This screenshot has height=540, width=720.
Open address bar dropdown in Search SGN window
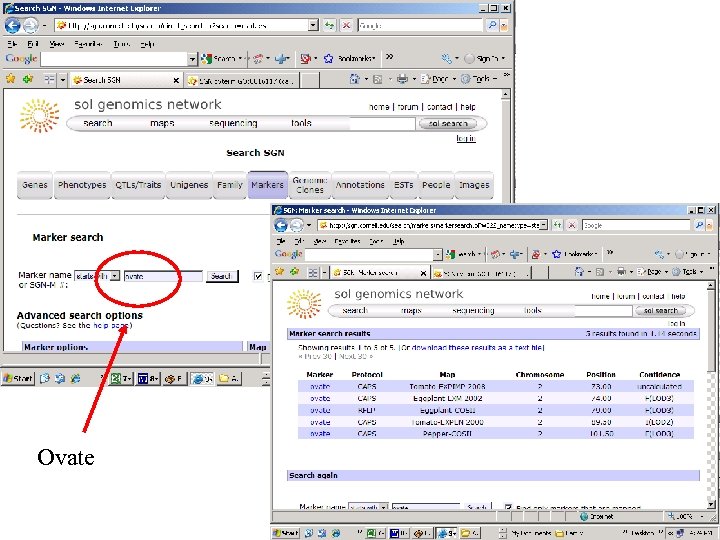313,25
